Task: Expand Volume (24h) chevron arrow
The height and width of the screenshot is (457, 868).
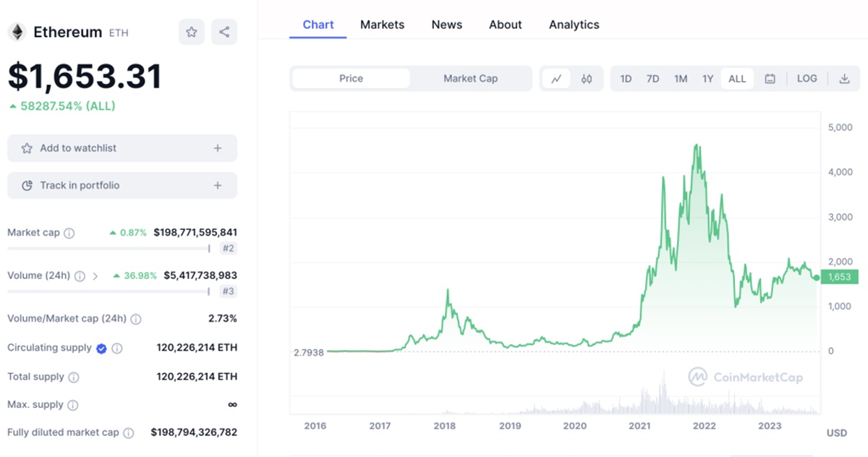Action: click(x=95, y=276)
